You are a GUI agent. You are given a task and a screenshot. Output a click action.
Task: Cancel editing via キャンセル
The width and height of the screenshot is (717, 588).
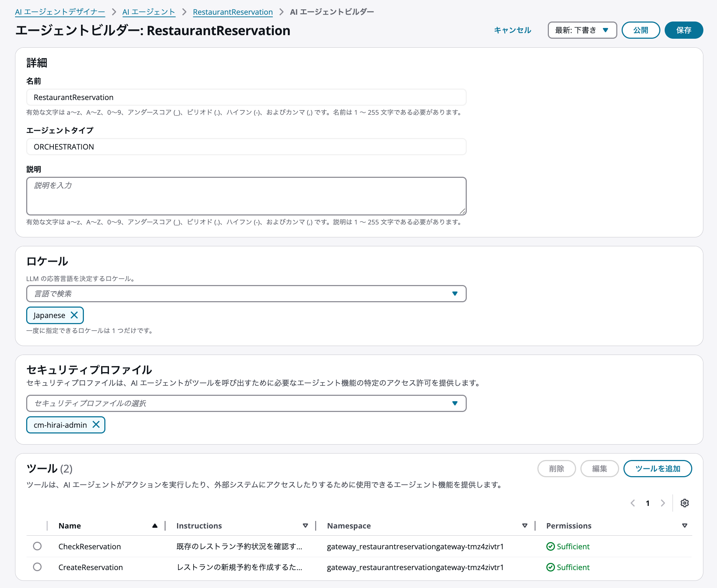point(513,30)
